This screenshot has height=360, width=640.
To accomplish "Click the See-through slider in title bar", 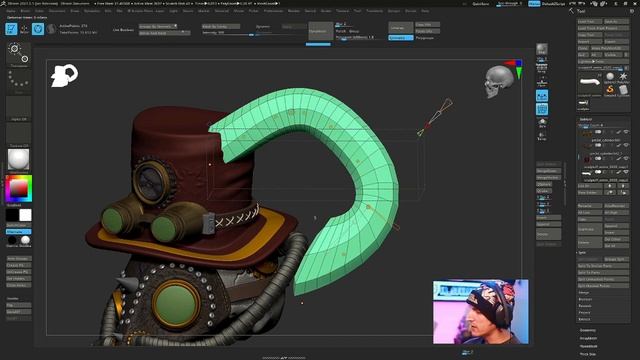I will 510,4.
